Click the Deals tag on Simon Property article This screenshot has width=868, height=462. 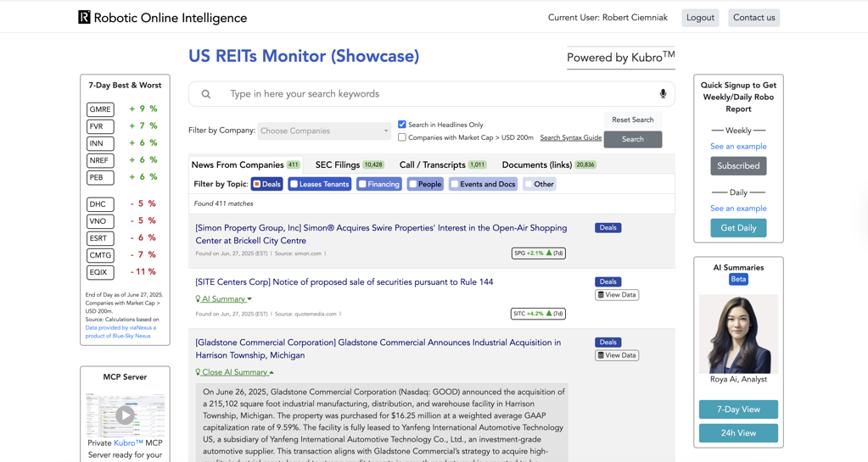point(608,227)
